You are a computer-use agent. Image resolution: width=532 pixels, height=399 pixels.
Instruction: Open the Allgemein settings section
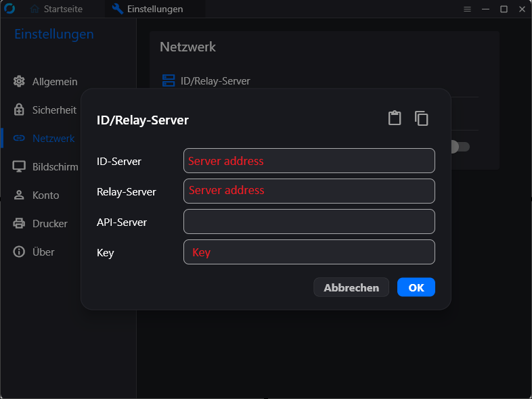click(x=55, y=82)
